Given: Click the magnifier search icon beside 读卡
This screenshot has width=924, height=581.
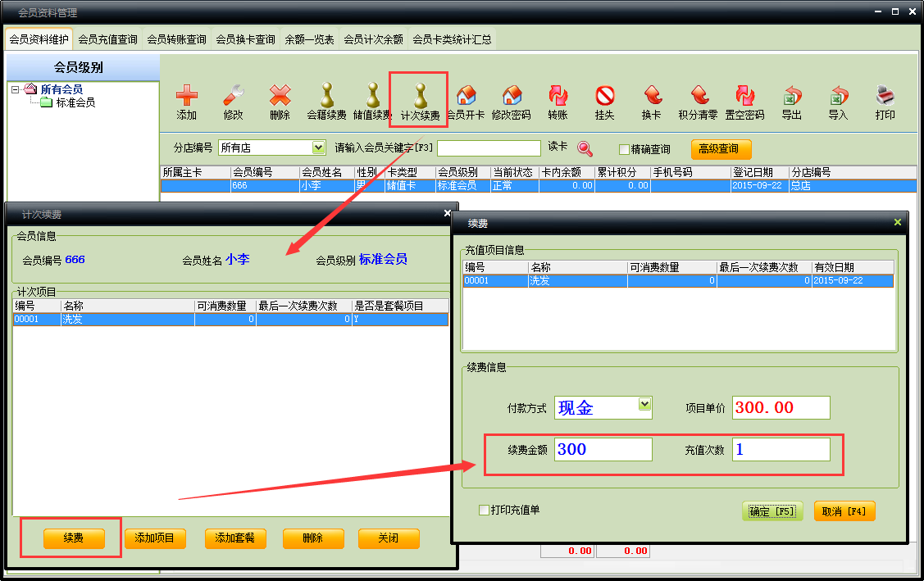Looking at the screenshot, I should [585, 148].
